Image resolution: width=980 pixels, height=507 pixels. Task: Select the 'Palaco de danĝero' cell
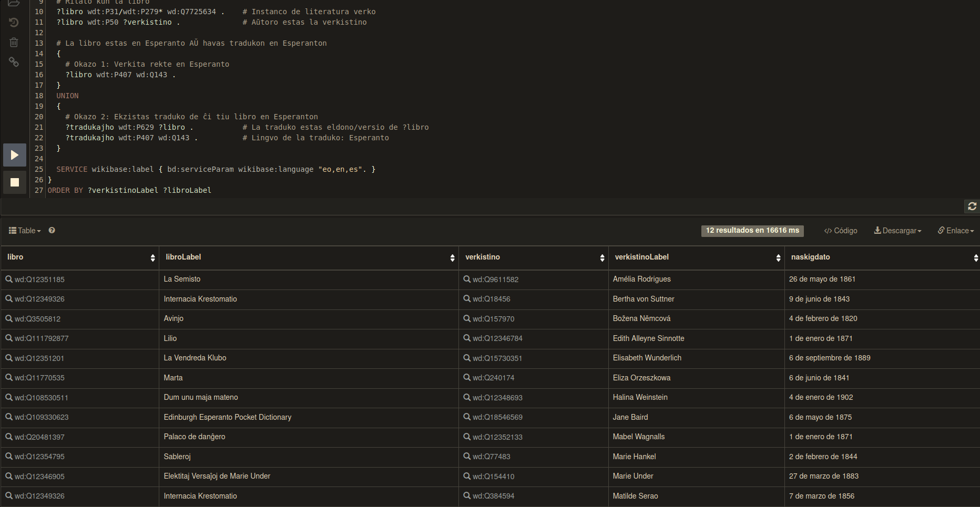point(309,437)
